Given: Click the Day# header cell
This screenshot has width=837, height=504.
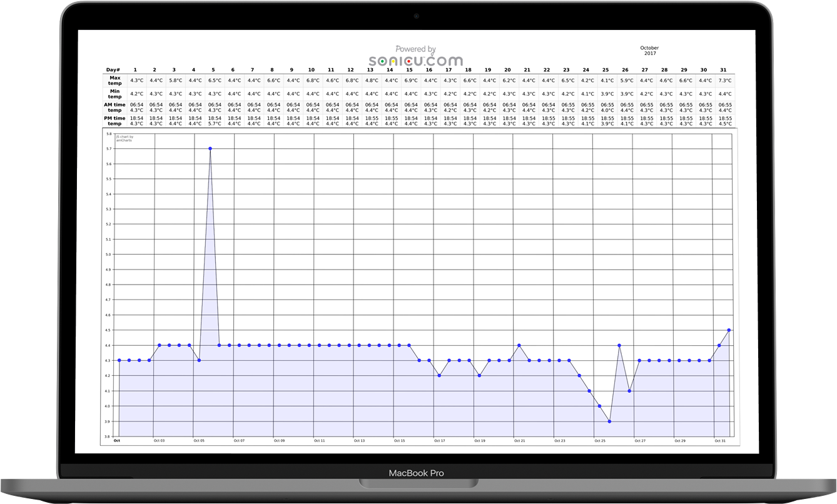Looking at the screenshot, I should click(x=113, y=69).
